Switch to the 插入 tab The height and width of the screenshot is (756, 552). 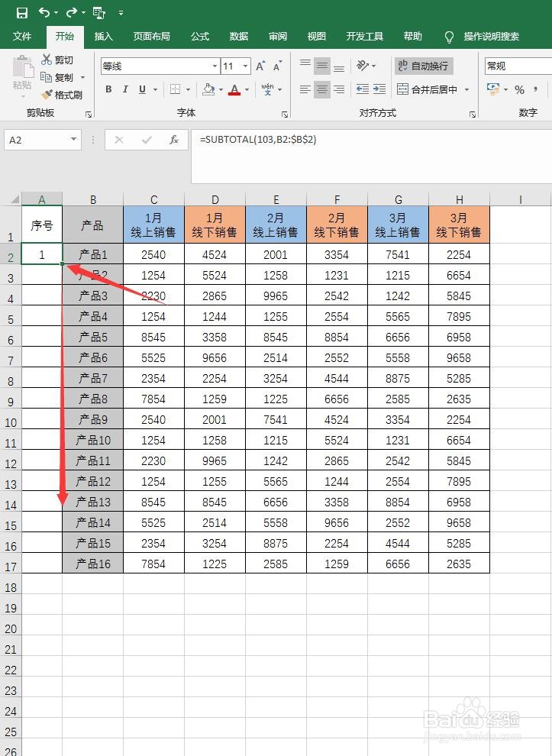tap(103, 36)
